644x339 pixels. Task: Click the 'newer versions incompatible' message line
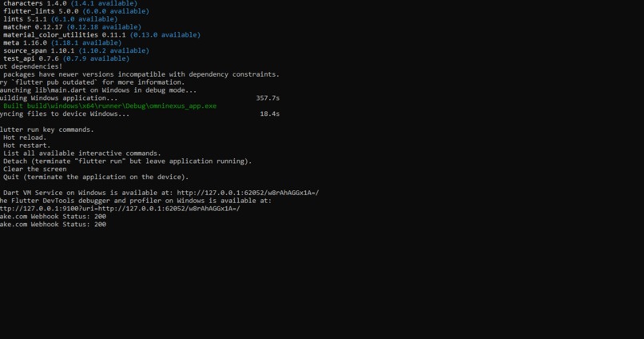tap(140, 74)
